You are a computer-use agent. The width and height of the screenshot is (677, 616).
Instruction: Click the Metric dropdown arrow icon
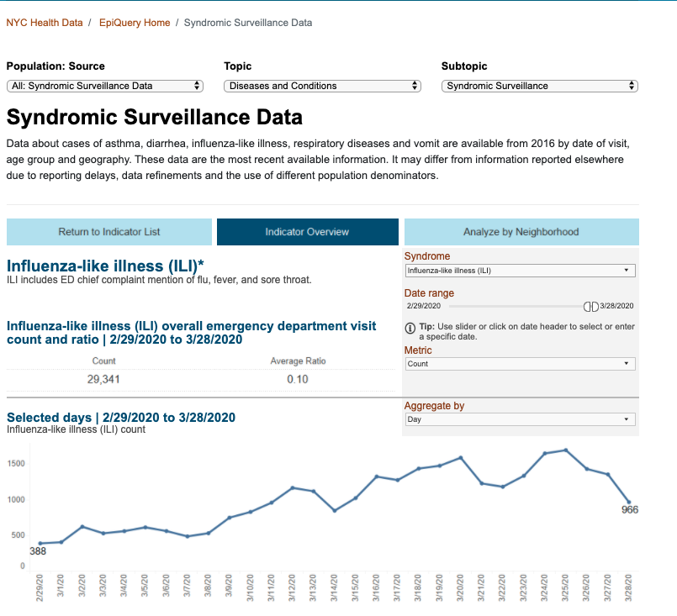pyautogui.click(x=626, y=364)
